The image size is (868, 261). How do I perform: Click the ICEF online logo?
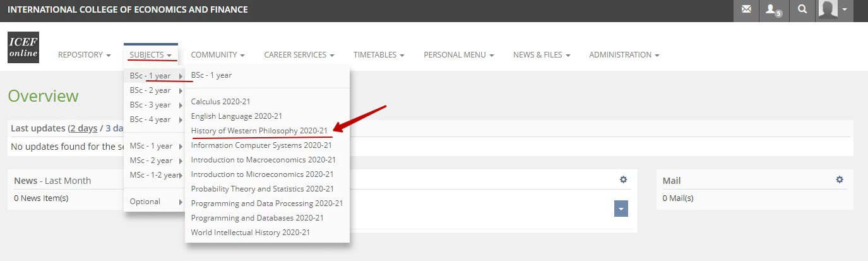(x=23, y=47)
